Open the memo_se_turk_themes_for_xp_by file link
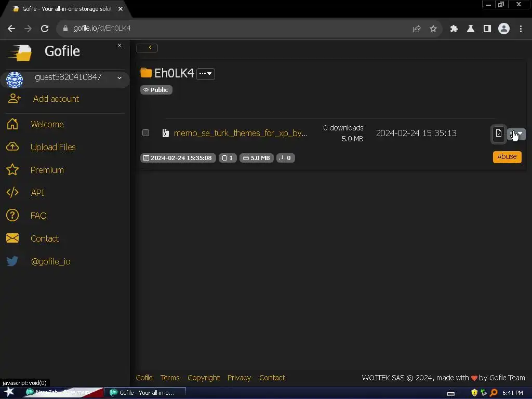 point(241,133)
